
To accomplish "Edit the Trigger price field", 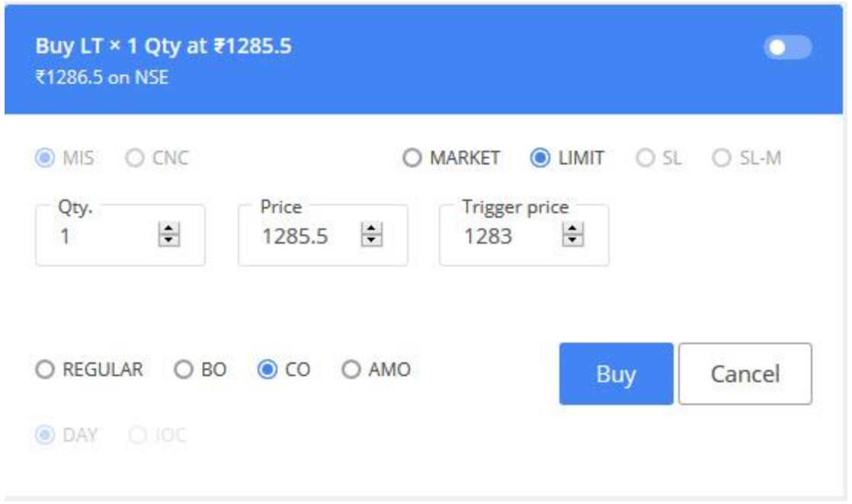I will (x=499, y=238).
